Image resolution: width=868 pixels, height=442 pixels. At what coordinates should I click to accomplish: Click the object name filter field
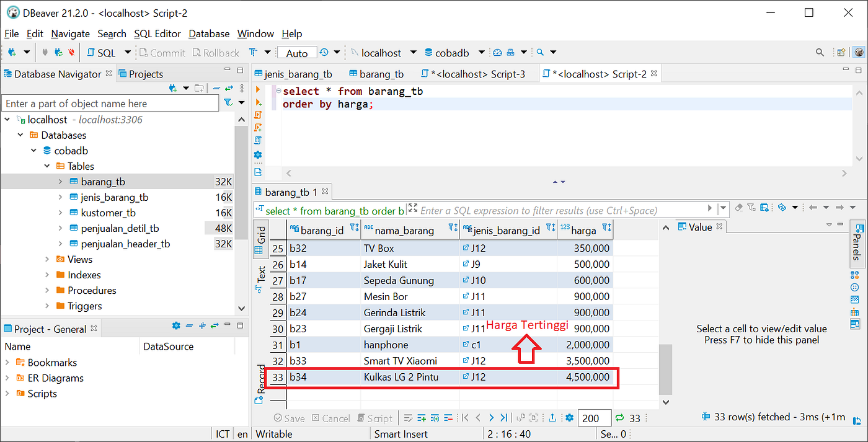(x=110, y=103)
